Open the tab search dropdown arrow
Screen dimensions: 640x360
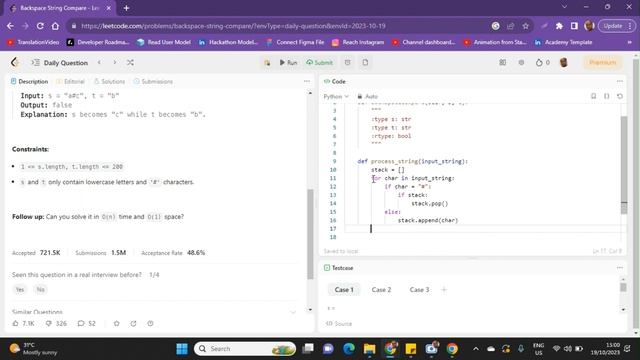pos(564,7)
